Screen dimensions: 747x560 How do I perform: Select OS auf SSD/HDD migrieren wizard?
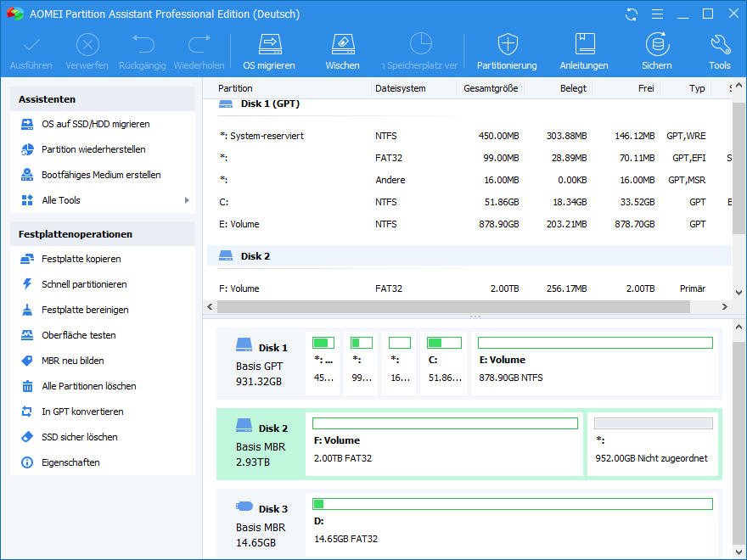tap(95, 124)
